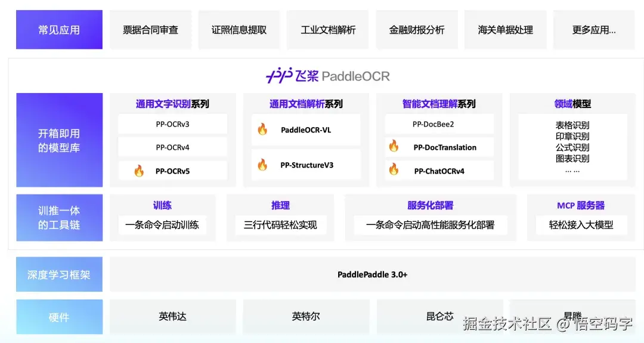
Task: Click the 轻松接入大模型 box
Action: click(x=581, y=225)
